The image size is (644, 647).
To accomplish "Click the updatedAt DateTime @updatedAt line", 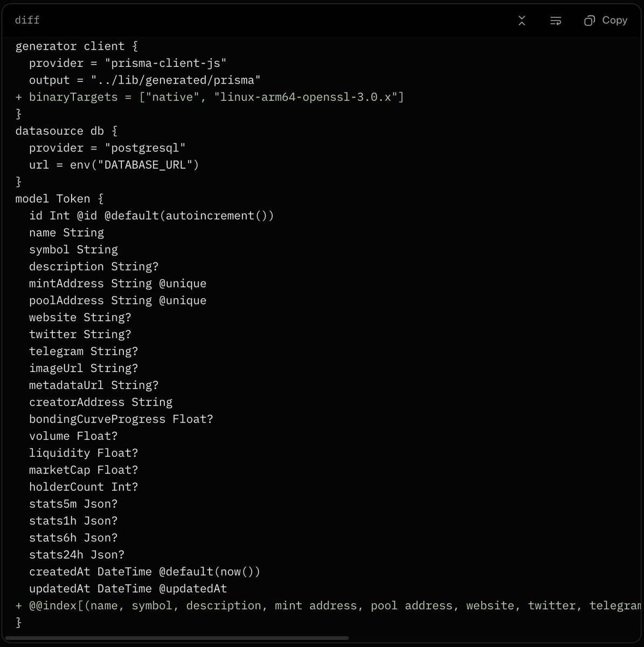I will tap(128, 589).
